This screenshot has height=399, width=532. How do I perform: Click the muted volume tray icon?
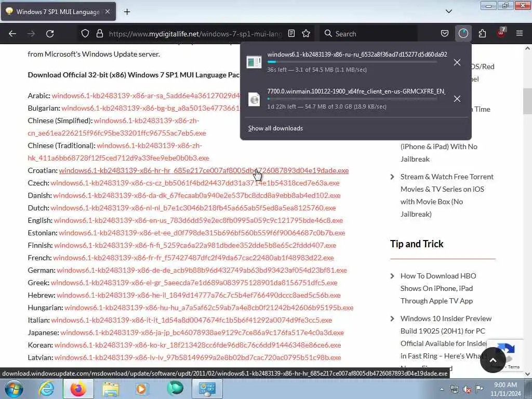pyautogui.click(x=467, y=390)
